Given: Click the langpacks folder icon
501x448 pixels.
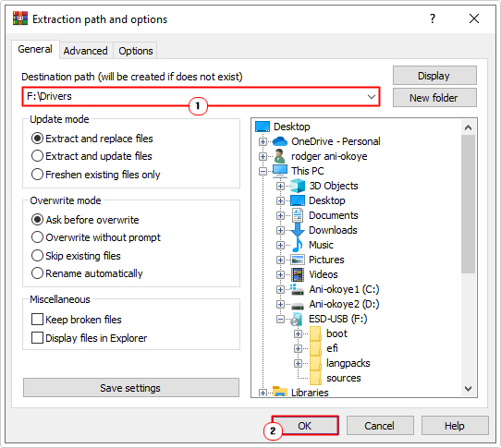Looking at the screenshot, I should tap(315, 363).
